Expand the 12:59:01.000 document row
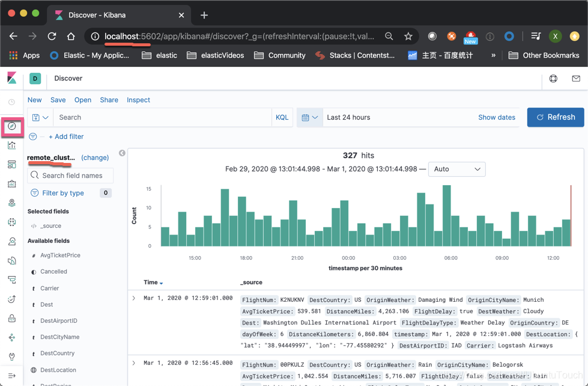This screenshot has height=386, width=588. (134, 298)
